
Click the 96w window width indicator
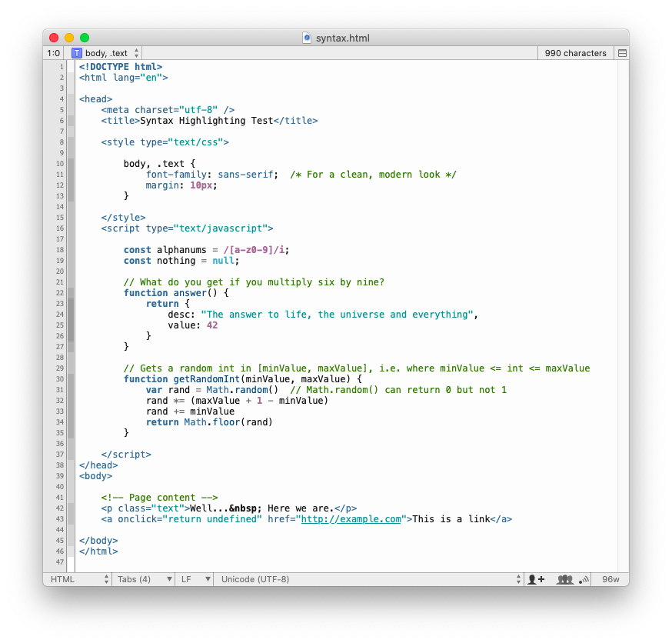(610, 580)
